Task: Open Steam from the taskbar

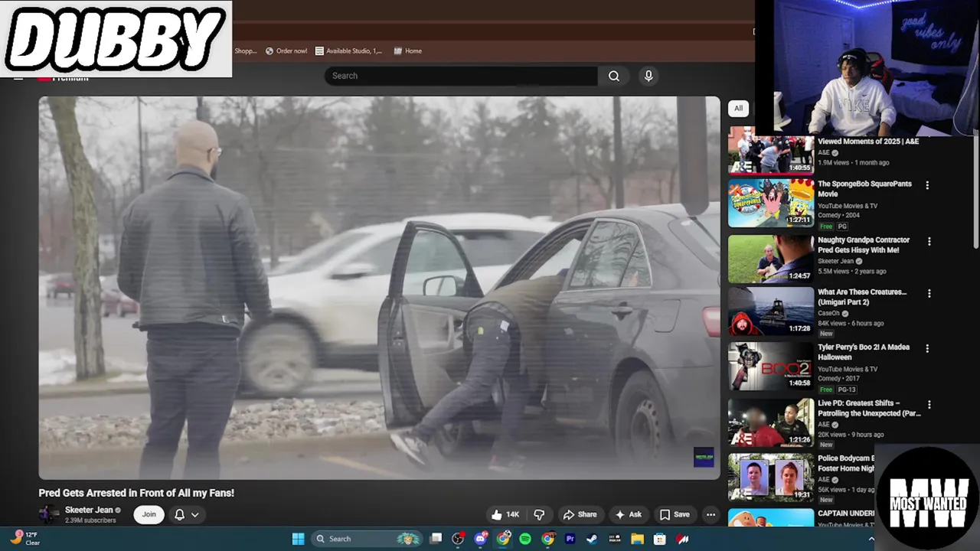Action: pyautogui.click(x=592, y=539)
